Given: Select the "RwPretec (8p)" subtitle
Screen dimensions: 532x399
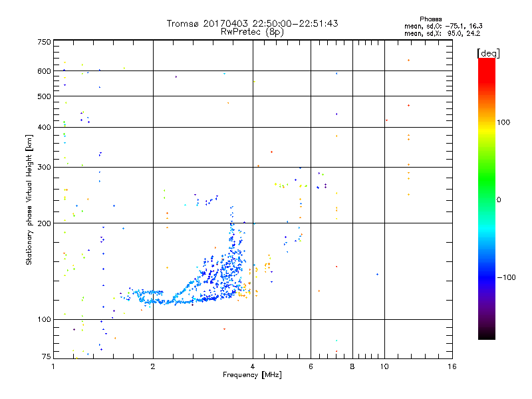Looking at the screenshot, I should click(252, 32).
